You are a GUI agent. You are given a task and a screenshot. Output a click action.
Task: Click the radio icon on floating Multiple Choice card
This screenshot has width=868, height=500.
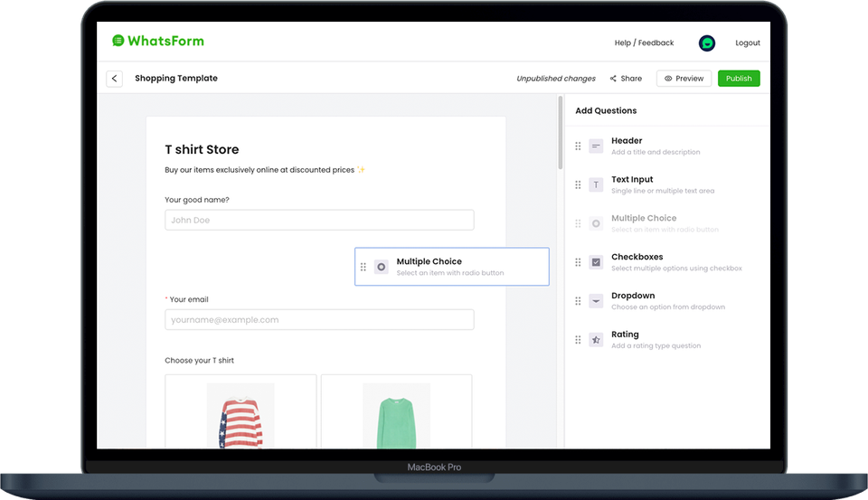pos(382,267)
